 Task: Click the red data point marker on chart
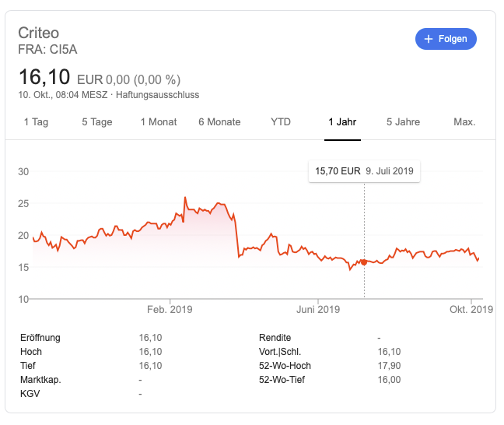tap(364, 262)
